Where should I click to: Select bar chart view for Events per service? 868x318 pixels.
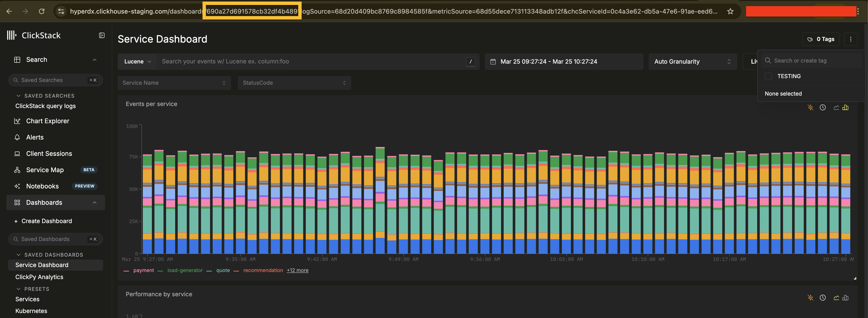(x=845, y=108)
